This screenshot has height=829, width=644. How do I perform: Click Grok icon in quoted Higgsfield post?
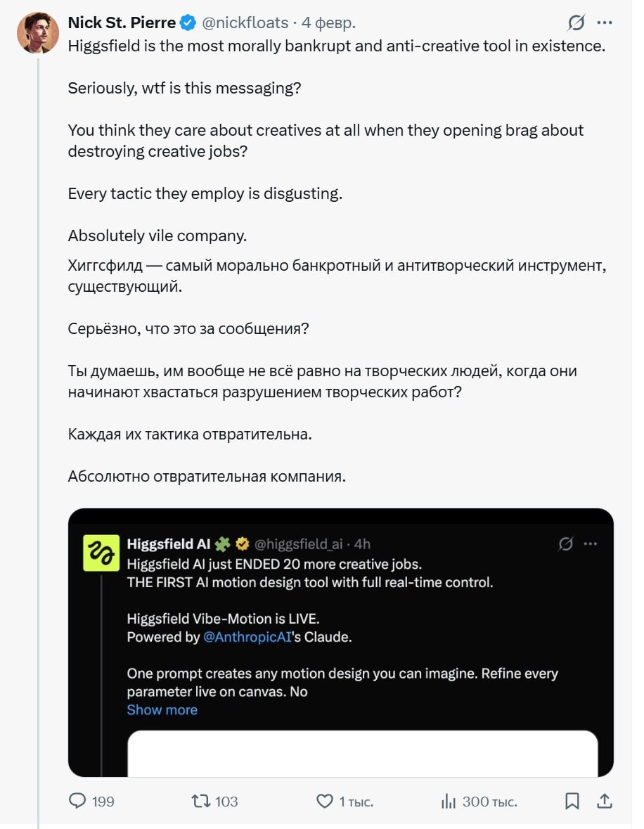pos(564,544)
